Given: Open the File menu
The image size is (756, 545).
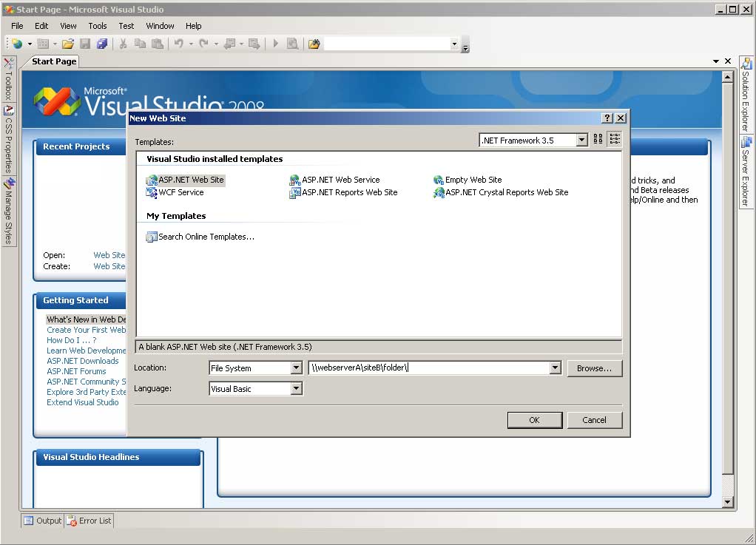Looking at the screenshot, I should pyautogui.click(x=17, y=26).
